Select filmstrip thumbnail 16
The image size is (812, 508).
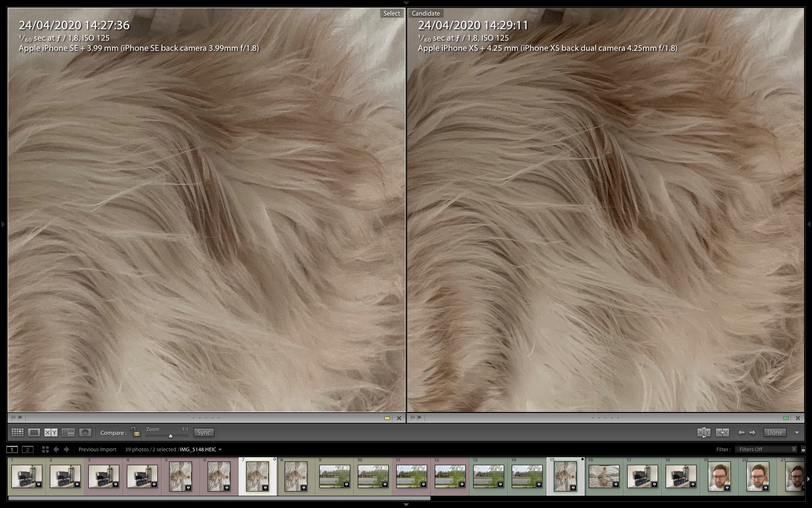[x=604, y=476]
